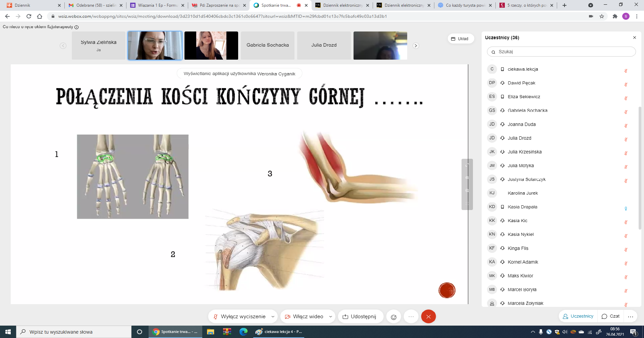The width and height of the screenshot is (644, 338).
Task: Open a new browser tab
Action: [565, 5]
